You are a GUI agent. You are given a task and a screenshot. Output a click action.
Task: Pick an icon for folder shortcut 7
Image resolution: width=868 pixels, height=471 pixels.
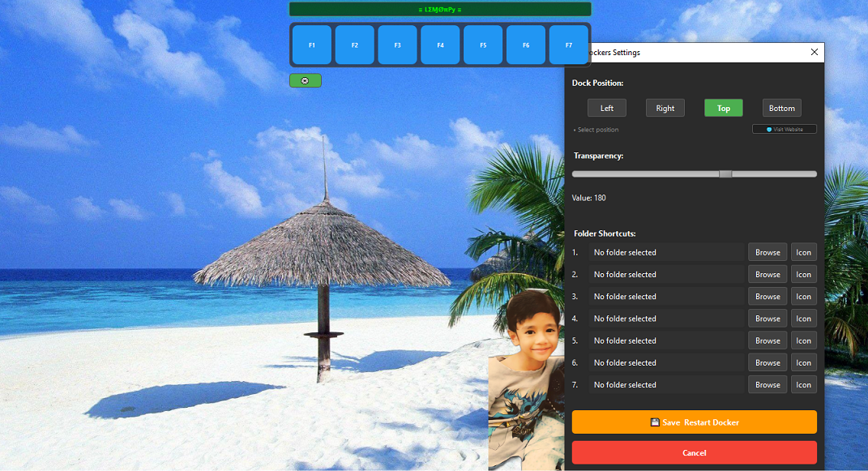[803, 385]
